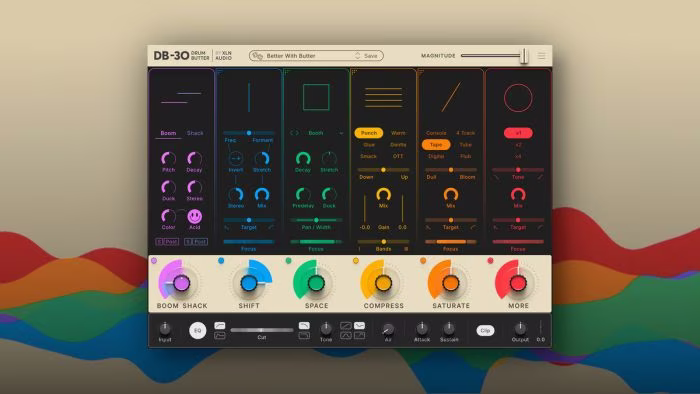Expand the Shift module corner handle
This screenshot has width=700, height=394.
[220, 71]
